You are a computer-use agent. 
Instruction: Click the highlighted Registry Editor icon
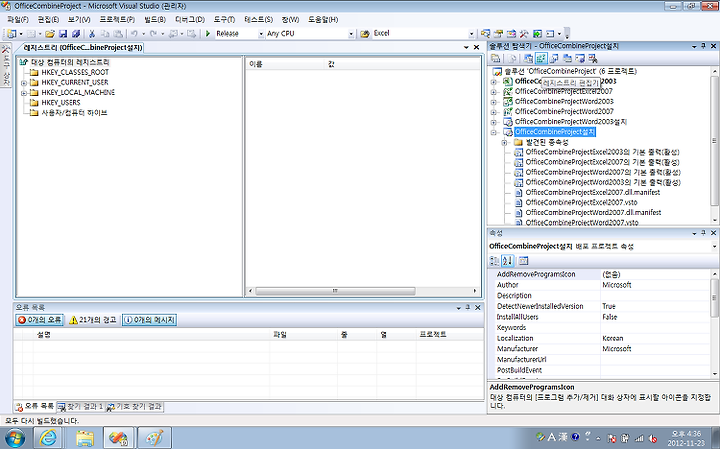click(541, 58)
